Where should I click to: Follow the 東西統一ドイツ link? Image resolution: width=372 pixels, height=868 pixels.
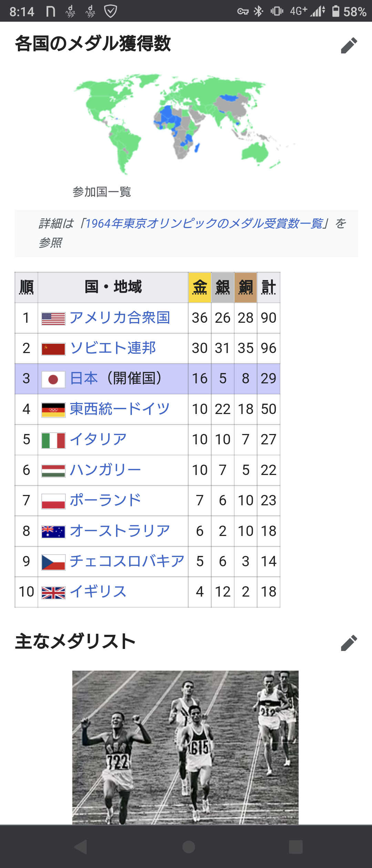click(x=120, y=409)
